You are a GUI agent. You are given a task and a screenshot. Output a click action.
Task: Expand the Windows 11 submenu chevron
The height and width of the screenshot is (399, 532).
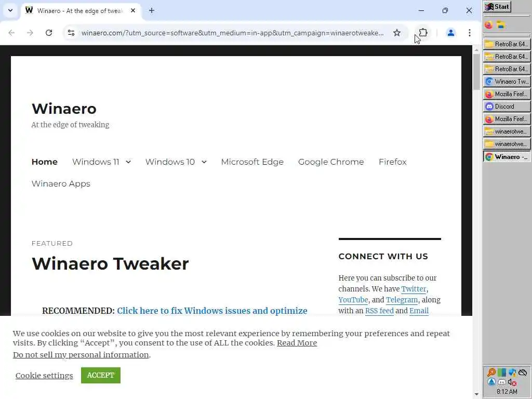click(x=128, y=162)
